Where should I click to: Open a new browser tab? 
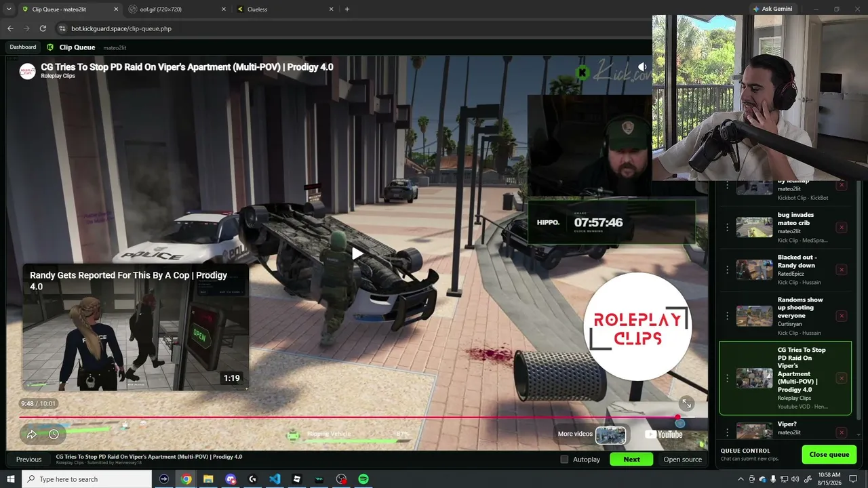coord(347,9)
